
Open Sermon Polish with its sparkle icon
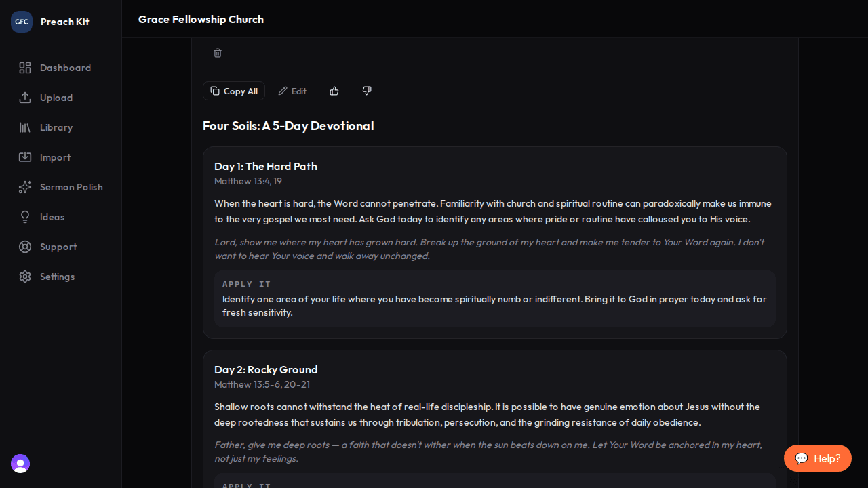(x=25, y=187)
